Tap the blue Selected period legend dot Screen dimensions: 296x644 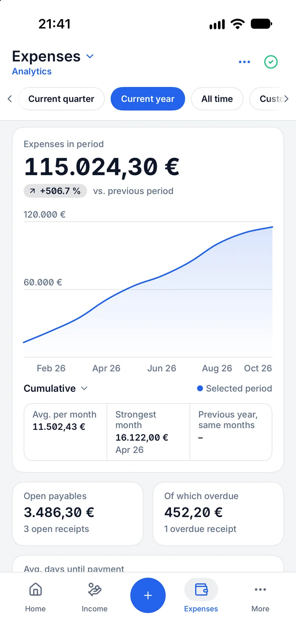[200, 388]
